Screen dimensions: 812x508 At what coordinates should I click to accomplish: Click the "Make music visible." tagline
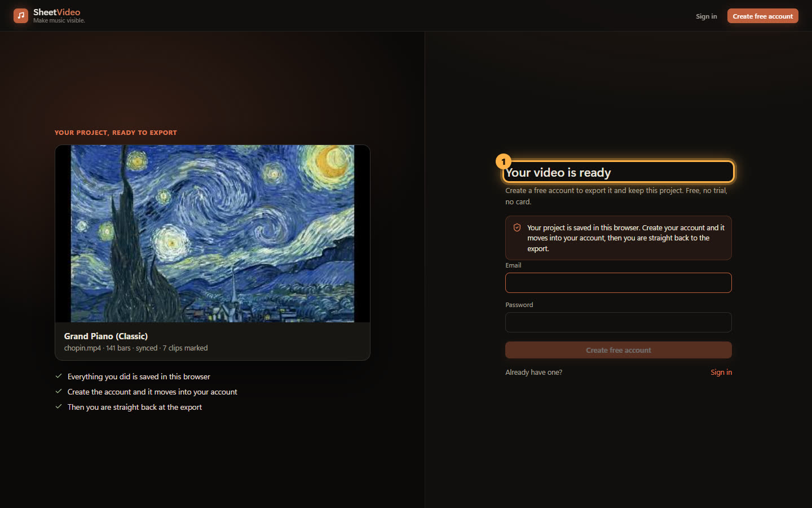coord(59,20)
